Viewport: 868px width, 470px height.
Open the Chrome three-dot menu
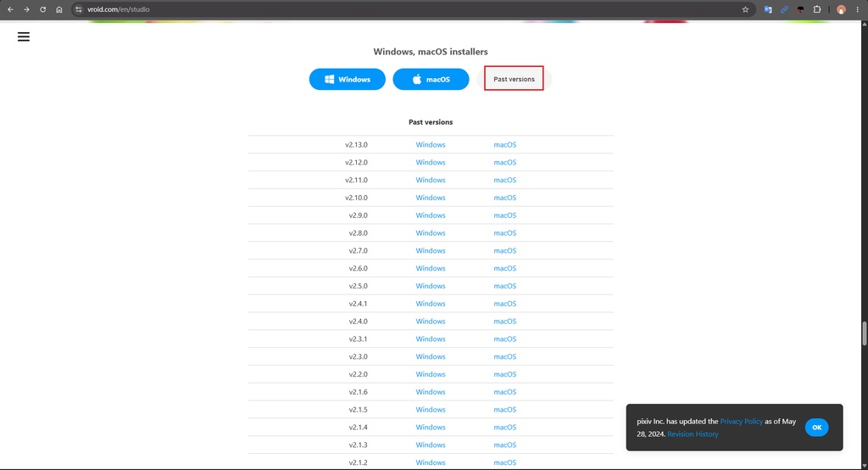coord(858,9)
